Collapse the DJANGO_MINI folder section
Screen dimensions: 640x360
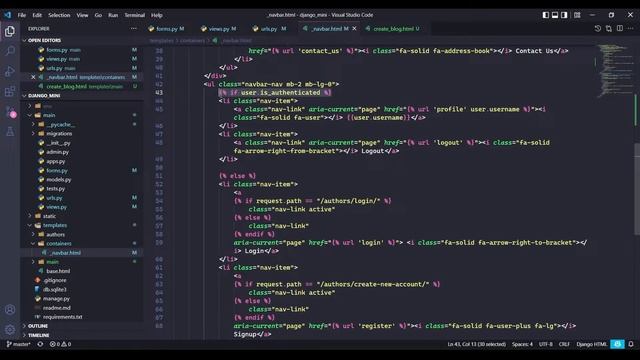pyautogui.click(x=44, y=96)
